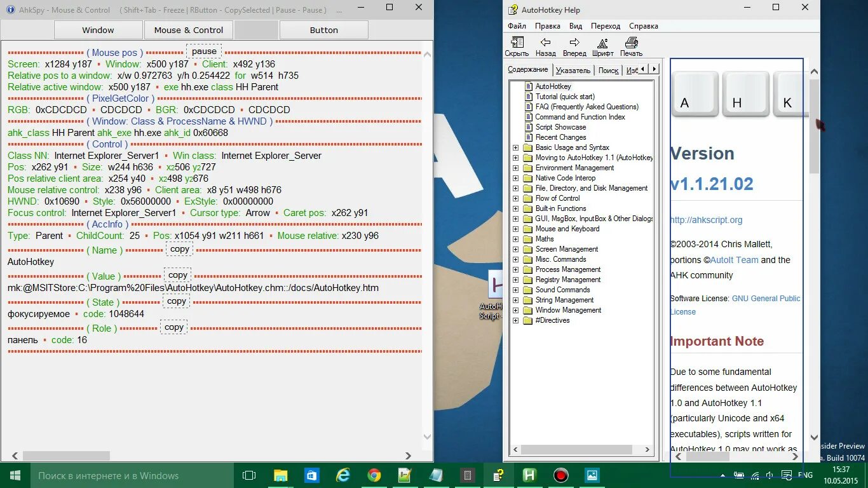
Task: Expand File, Directory, and Disk Management
Action: (515, 188)
